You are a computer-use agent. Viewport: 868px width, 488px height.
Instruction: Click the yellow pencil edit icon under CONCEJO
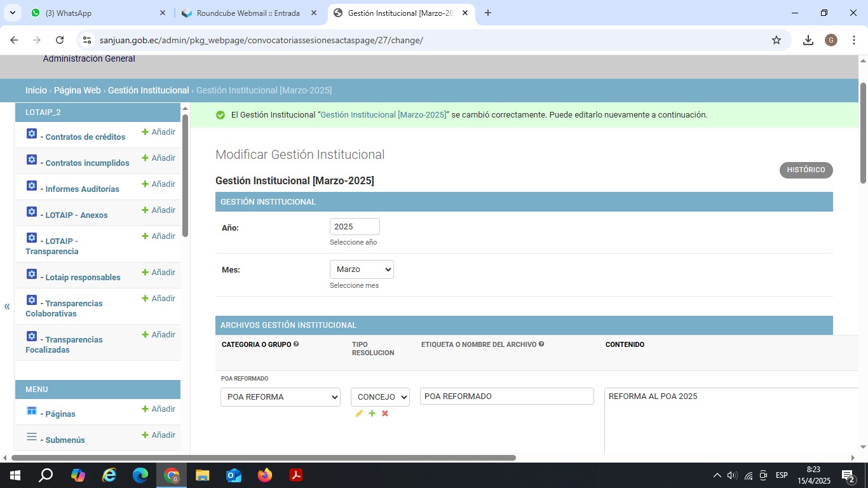click(359, 414)
